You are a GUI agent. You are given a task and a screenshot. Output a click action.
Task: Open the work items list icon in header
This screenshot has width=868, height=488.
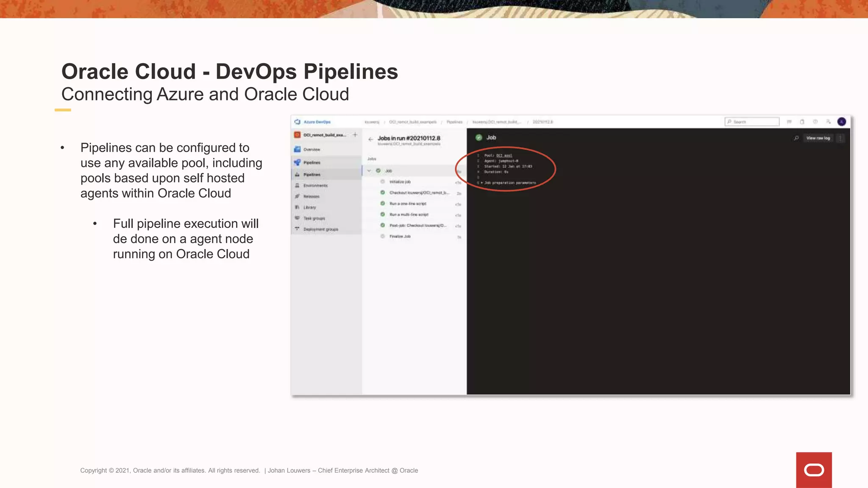coord(789,122)
